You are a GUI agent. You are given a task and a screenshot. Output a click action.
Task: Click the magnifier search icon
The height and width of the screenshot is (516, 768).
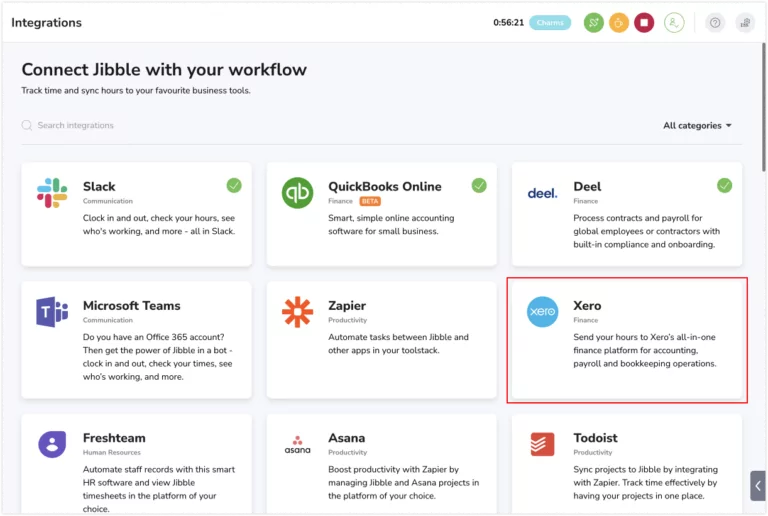pyautogui.click(x=27, y=125)
